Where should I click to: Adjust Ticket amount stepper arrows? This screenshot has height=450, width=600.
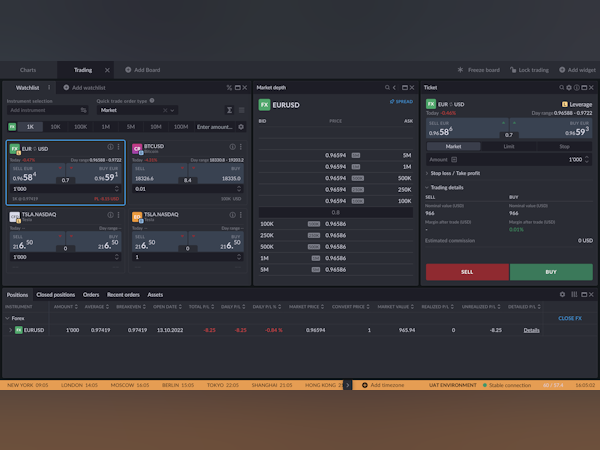point(587,160)
